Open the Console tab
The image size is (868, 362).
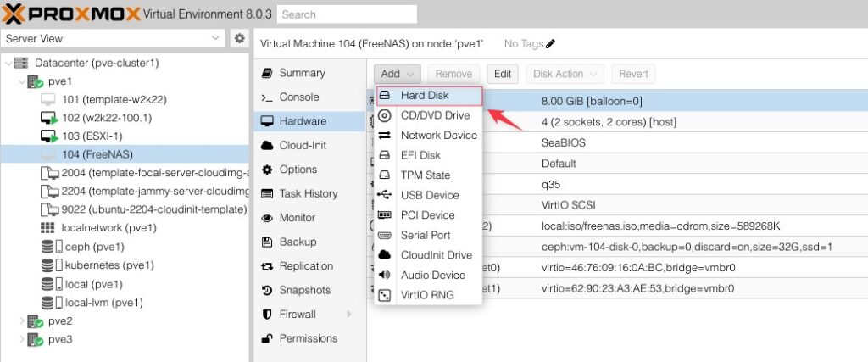[x=309, y=97]
